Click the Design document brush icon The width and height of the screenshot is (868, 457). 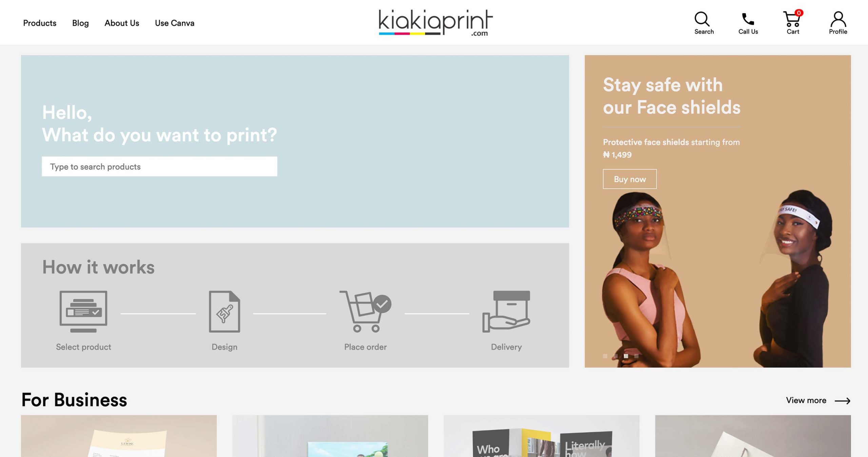tap(224, 311)
